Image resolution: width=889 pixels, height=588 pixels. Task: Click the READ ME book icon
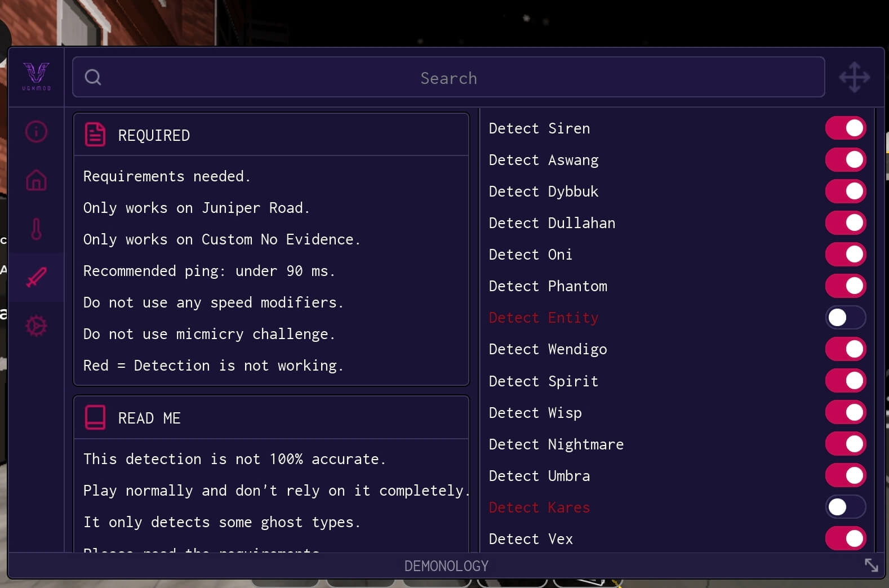95,417
